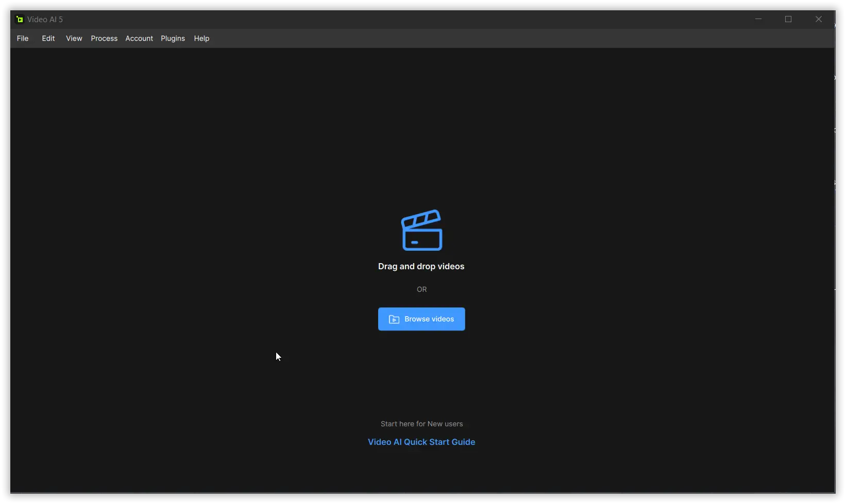Open the Plugins menu
846x504 pixels.
[173, 39]
